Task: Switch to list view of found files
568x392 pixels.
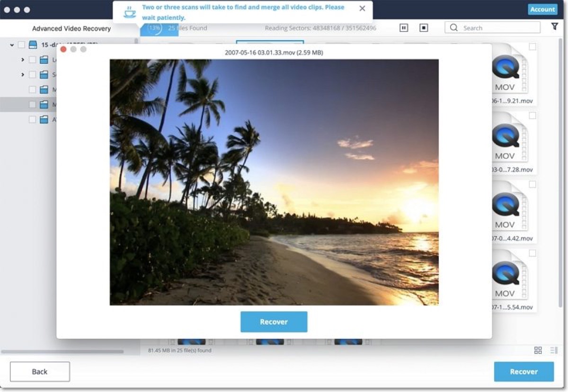Action: click(x=552, y=350)
